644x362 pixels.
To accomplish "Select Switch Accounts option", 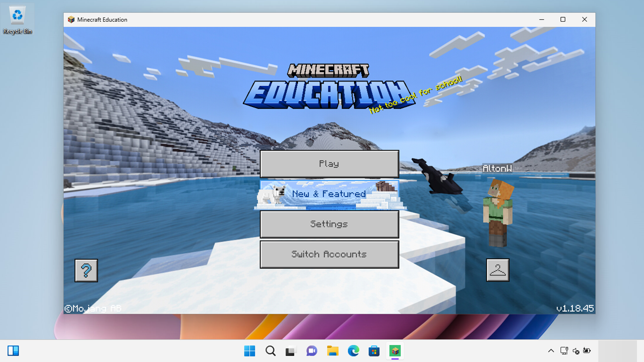I will coord(329,254).
